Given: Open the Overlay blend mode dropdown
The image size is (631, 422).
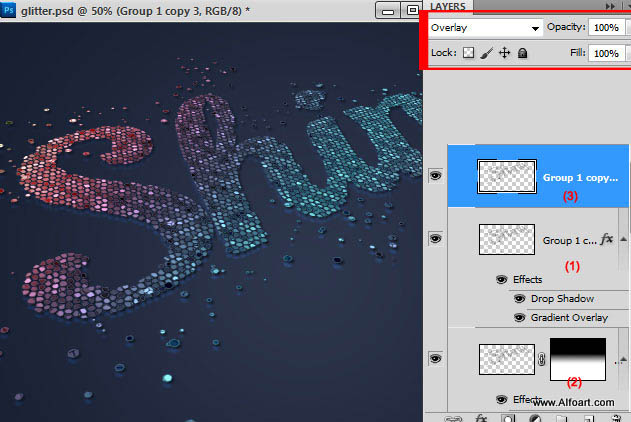Looking at the screenshot, I should (x=485, y=28).
